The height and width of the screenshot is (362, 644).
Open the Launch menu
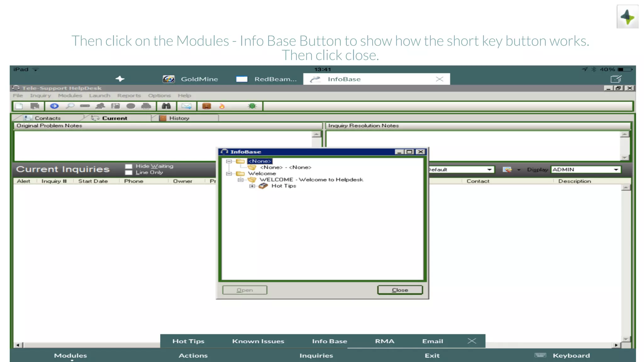click(x=99, y=96)
